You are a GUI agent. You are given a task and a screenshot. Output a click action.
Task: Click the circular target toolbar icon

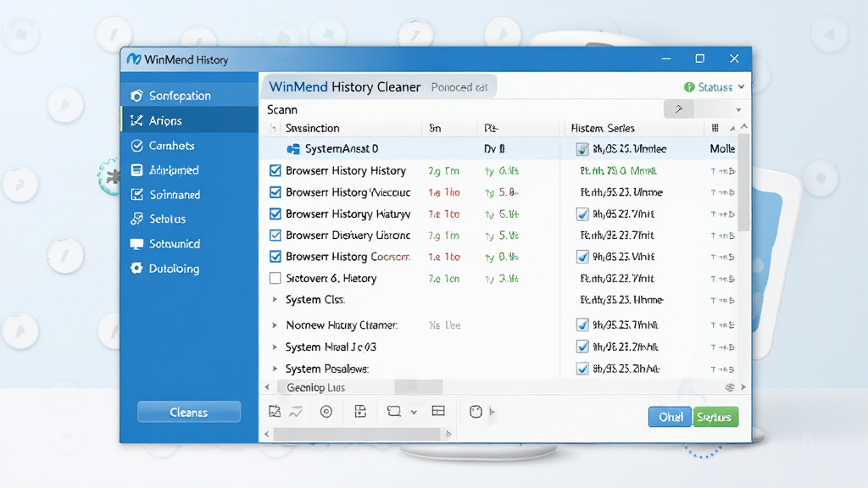point(326,412)
